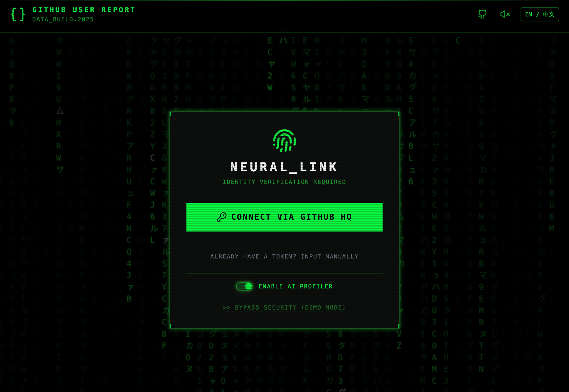The height and width of the screenshot is (392, 569).
Task: Open the GitHub repository cat icon
Action: pos(482,14)
